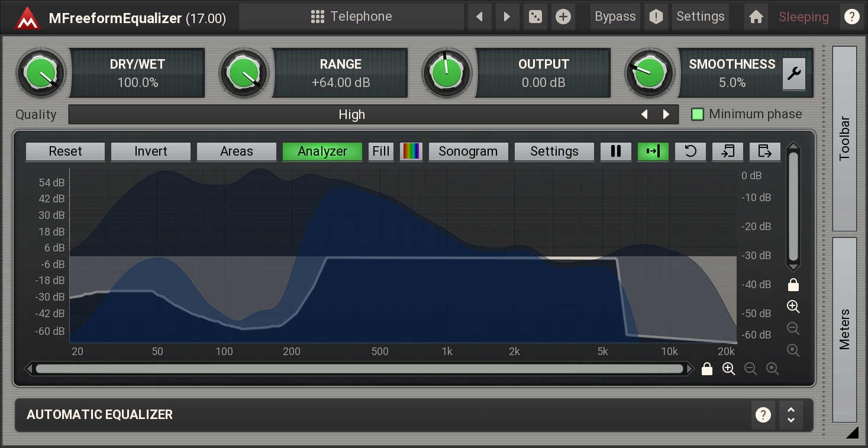Click the spectrum color gradient icon
The height and width of the screenshot is (448, 868).
pyautogui.click(x=411, y=152)
